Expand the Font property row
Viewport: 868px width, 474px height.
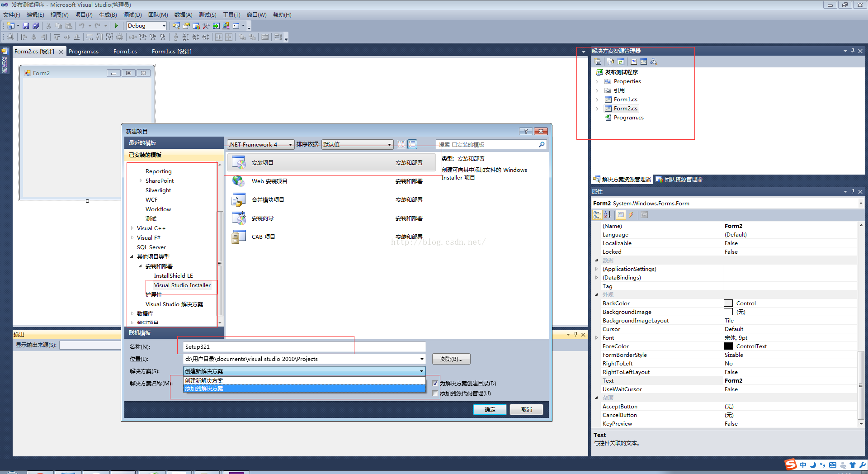click(597, 338)
